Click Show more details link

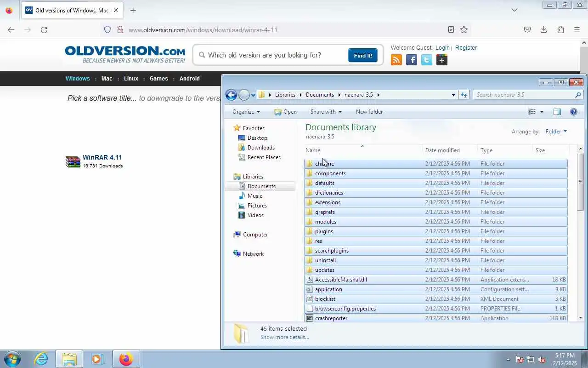tap(284, 337)
